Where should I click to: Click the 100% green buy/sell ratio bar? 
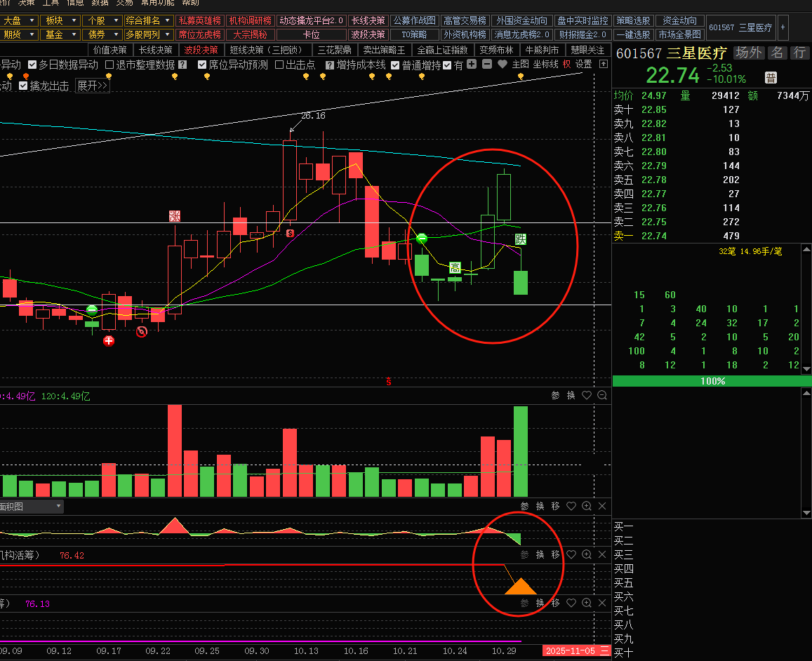[712, 381]
